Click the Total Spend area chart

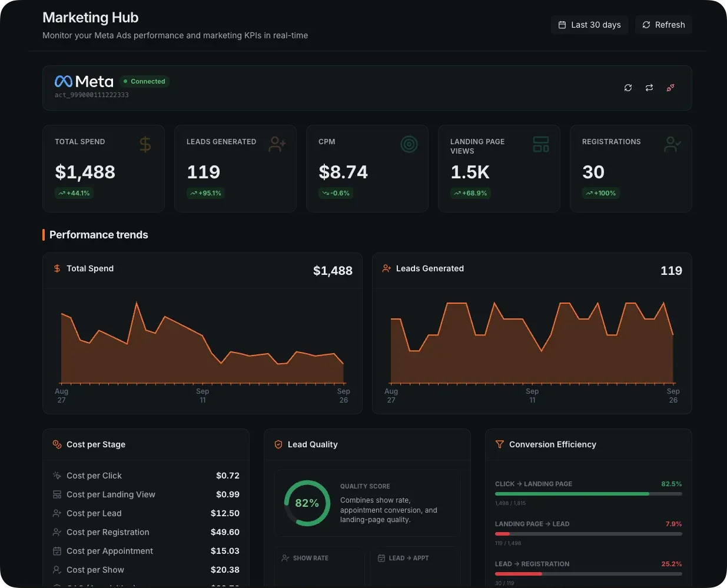pos(203,343)
